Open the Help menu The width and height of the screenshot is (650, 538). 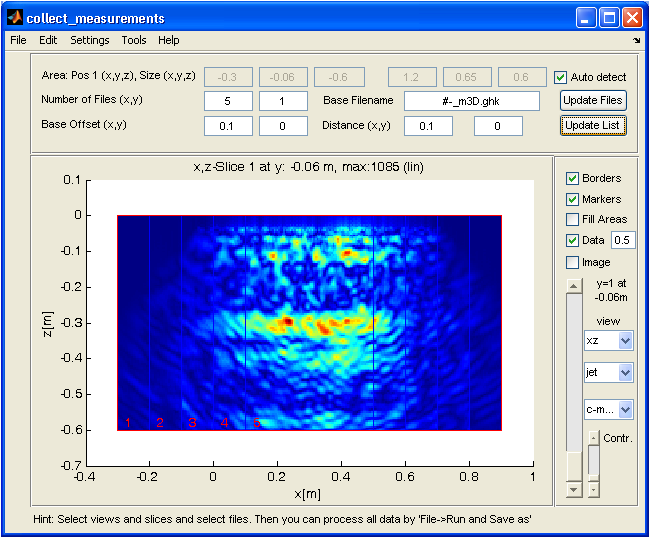(168, 40)
